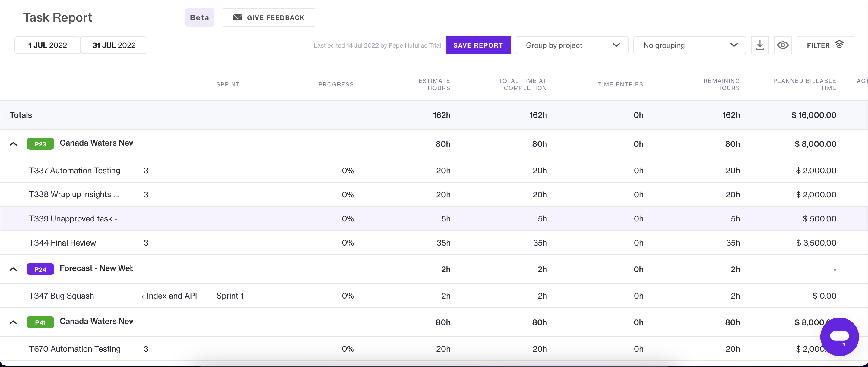Collapse the P24 Forecast project group
Image resolution: width=868 pixels, height=367 pixels.
(x=13, y=269)
